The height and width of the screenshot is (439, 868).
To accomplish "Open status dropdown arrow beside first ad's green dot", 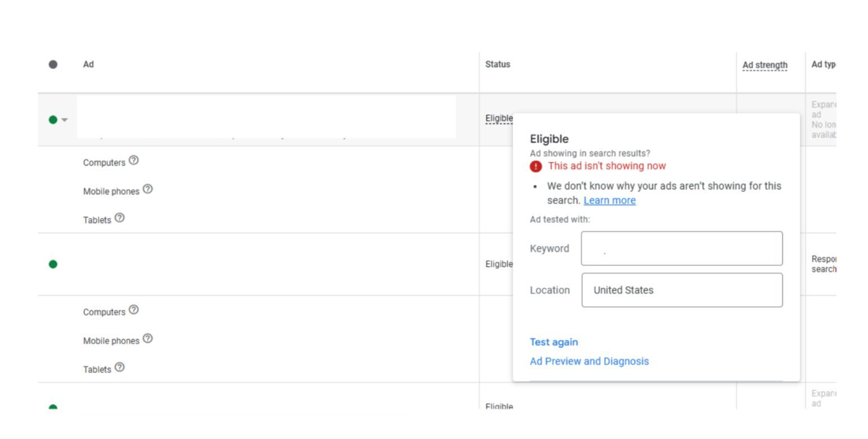I will pyautogui.click(x=65, y=120).
